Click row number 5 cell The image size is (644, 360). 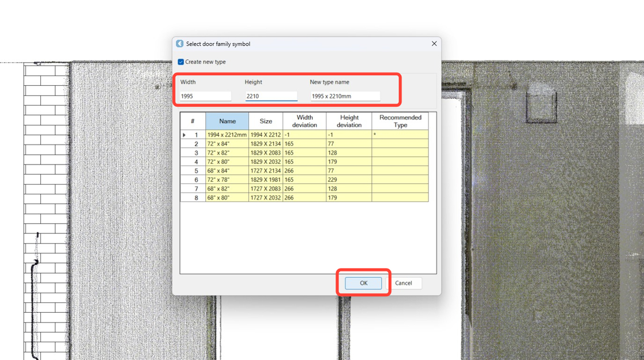(x=193, y=171)
